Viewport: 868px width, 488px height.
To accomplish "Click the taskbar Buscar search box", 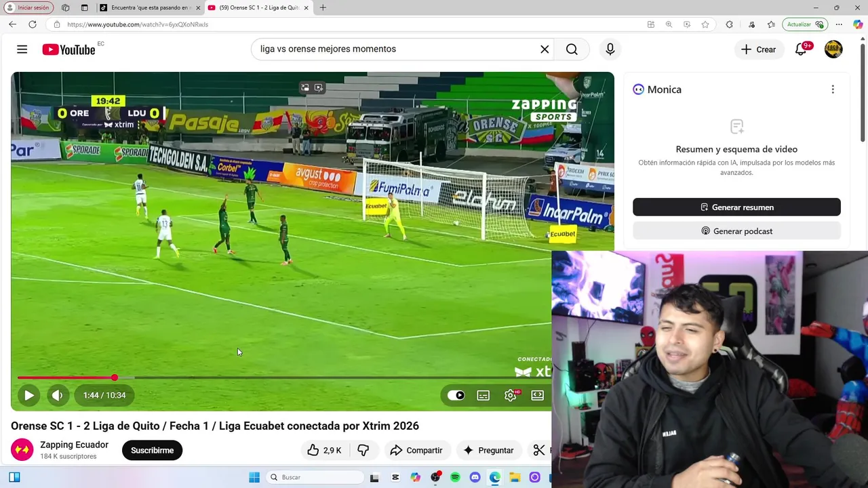I will click(x=316, y=477).
